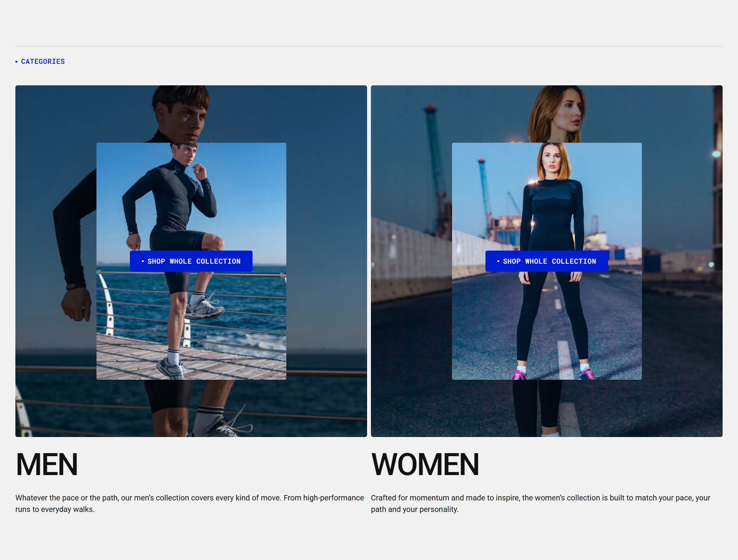Select the MEN heading

47,464
